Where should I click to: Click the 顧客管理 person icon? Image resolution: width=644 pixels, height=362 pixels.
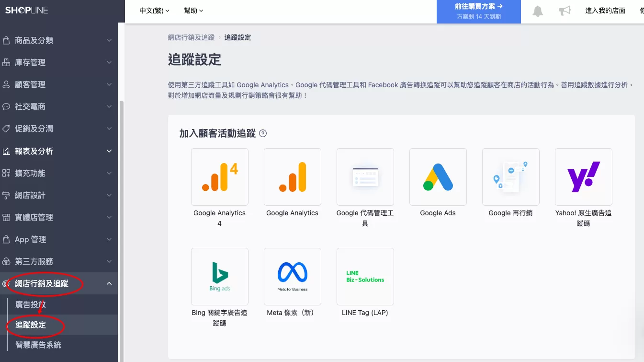[6, 84]
